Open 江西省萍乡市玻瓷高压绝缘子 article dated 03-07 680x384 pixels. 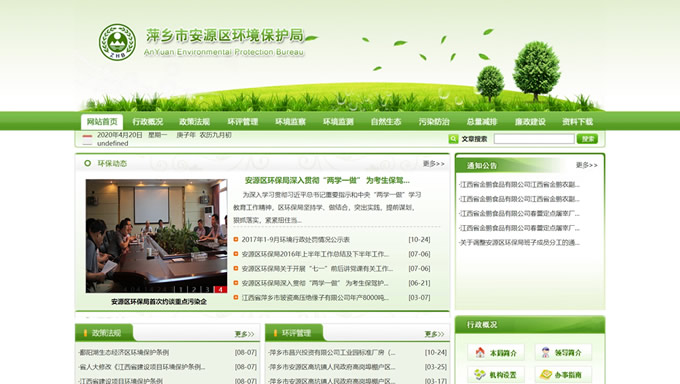(x=315, y=298)
